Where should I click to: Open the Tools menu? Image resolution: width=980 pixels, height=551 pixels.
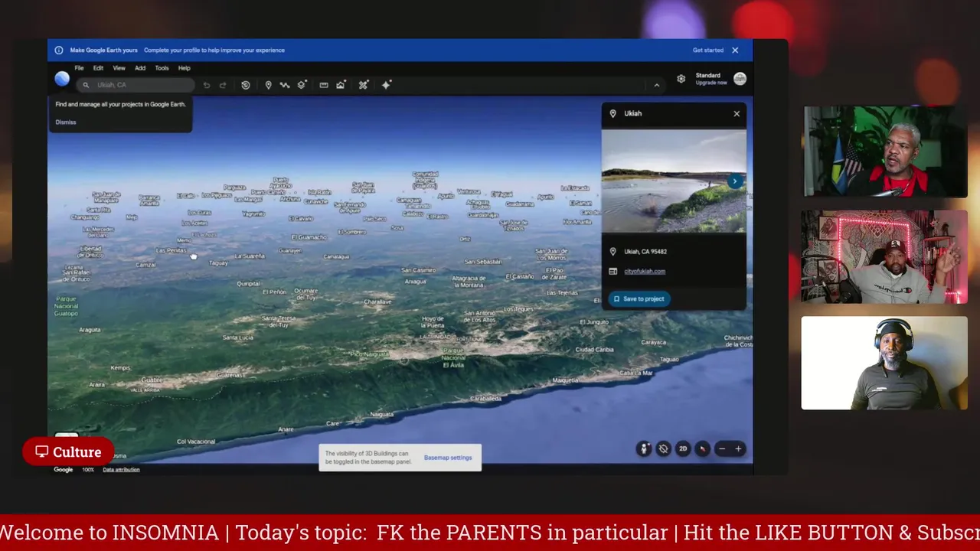point(162,68)
